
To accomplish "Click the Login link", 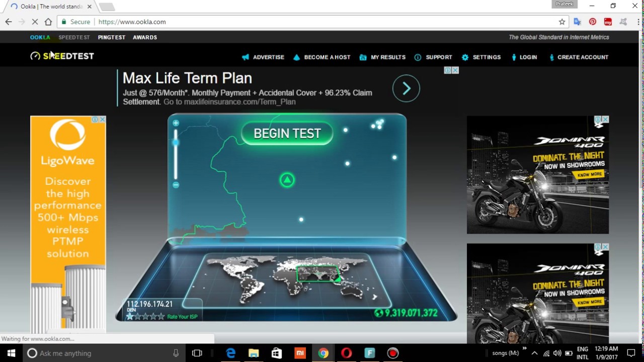I will point(528,57).
